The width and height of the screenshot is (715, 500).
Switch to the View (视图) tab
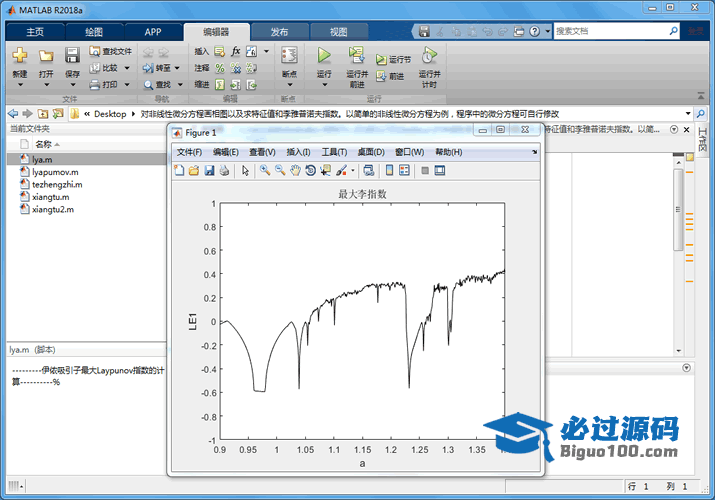338,32
